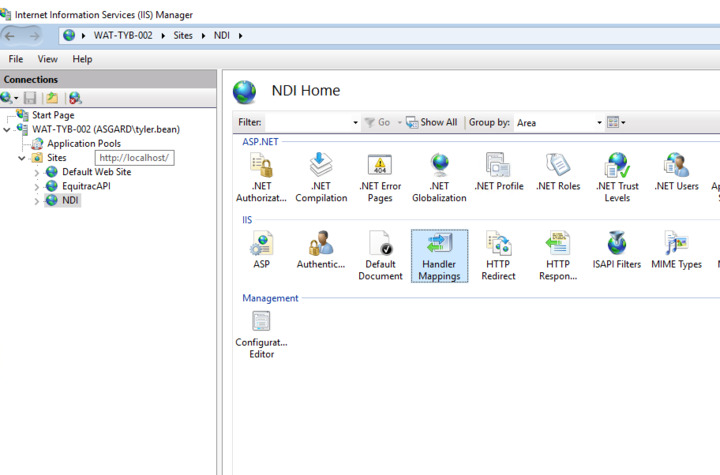Open .NET Users feature
This screenshot has height=475, width=720.
(x=676, y=172)
